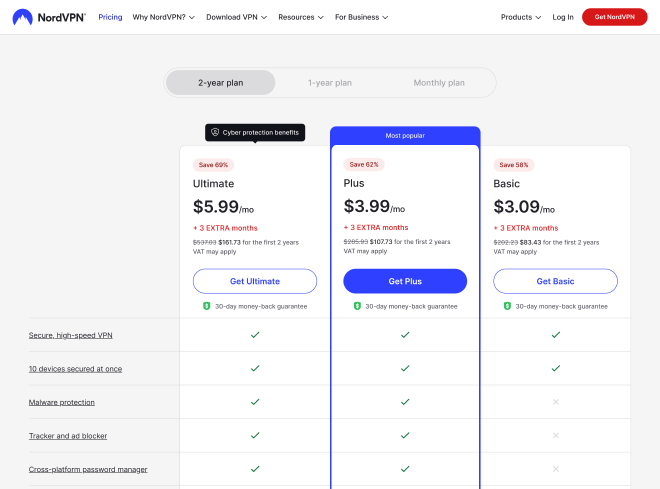Click the NordVPN mountain logo icon
The image size is (660, 489).
point(22,17)
